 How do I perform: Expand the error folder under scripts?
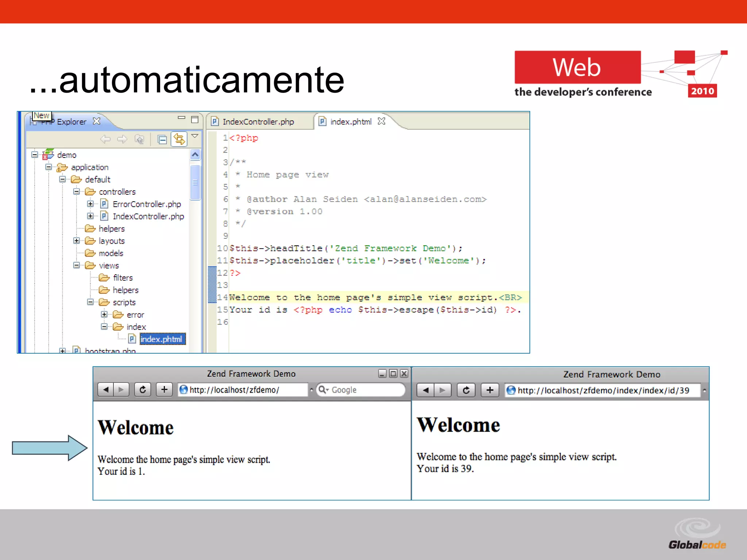pyautogui.click(x=104, y=314)
